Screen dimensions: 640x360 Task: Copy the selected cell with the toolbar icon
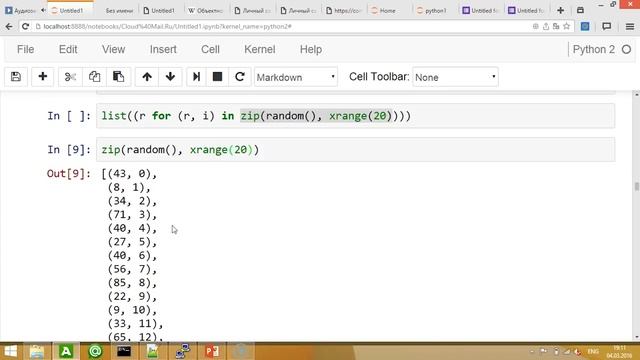(94, 77)
